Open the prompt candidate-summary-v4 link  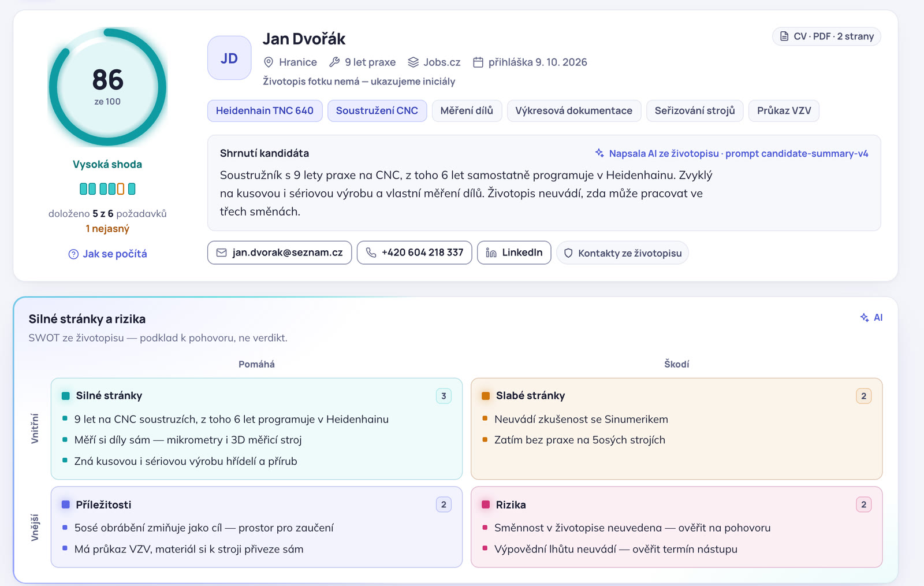(x=796, y=153)
